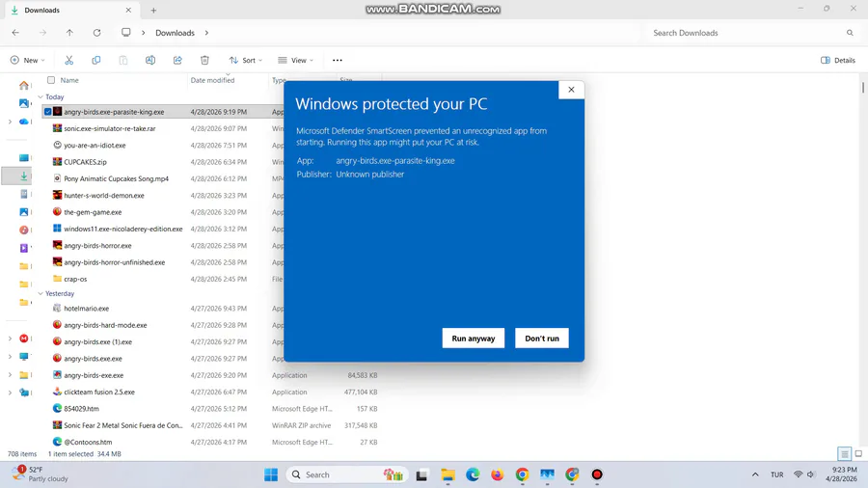This screenshot has width=868, height=488.
Task: Collapse the Today group
Action: 41,96
